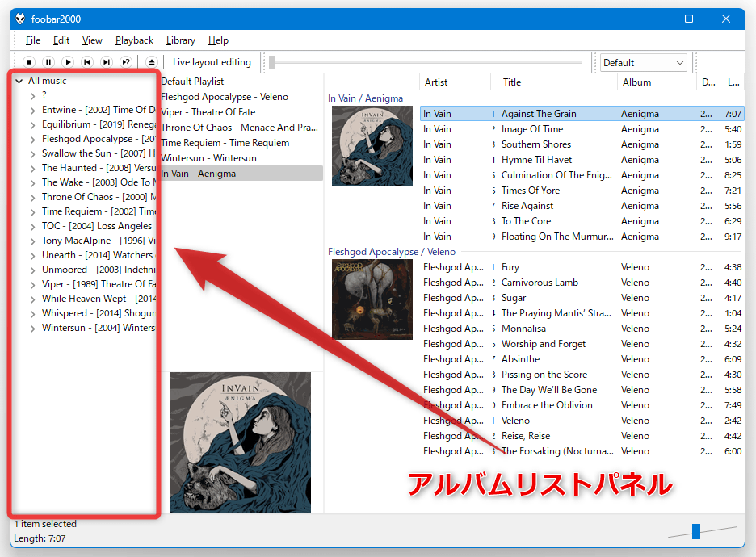Click the Fleshgod Apocalypse / Veleno group header
Image resolution: width=756 pixels, height=557 pixels.
point(392,252)
